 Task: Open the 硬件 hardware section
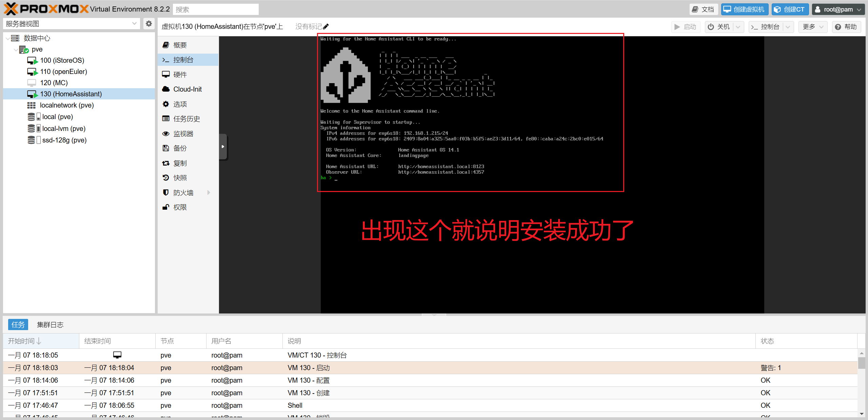coord(180,74)
